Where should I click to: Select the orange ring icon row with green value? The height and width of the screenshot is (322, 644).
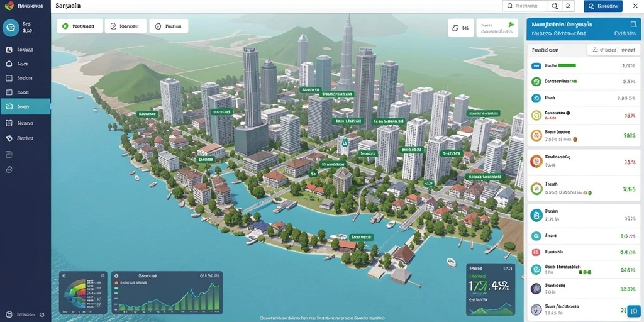(584, 135)
